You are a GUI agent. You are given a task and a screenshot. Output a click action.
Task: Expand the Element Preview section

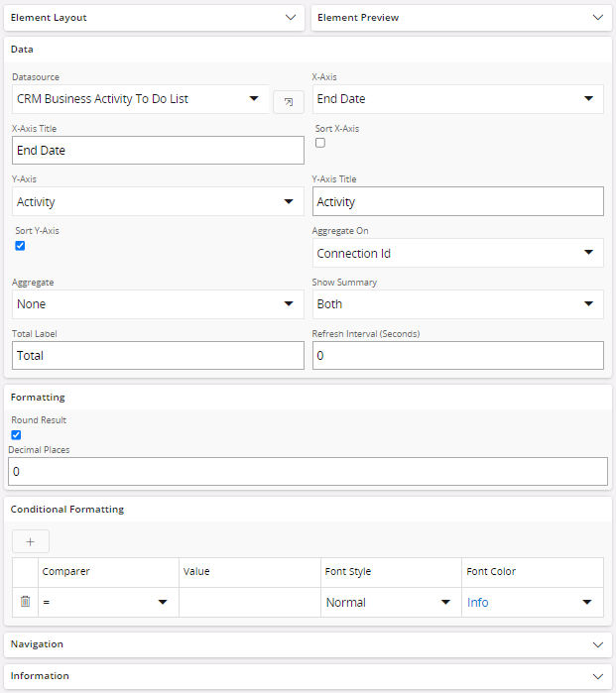pyautogui.click(x=459, y=18)
